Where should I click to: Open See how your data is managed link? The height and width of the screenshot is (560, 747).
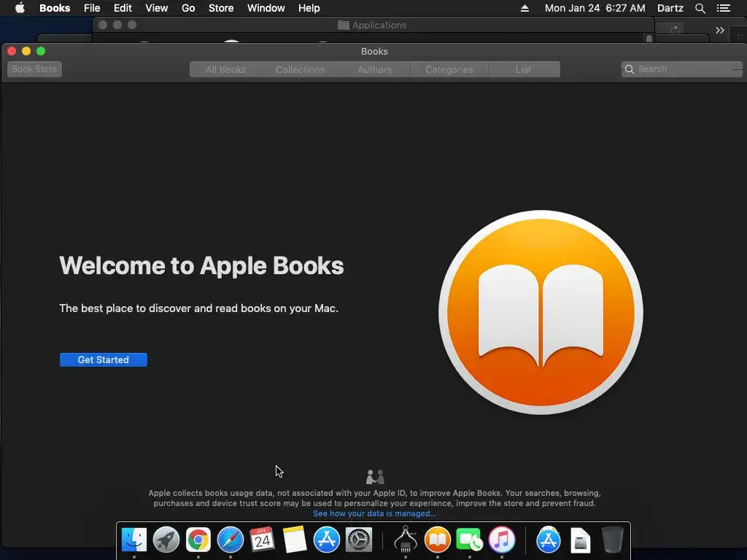374,513
